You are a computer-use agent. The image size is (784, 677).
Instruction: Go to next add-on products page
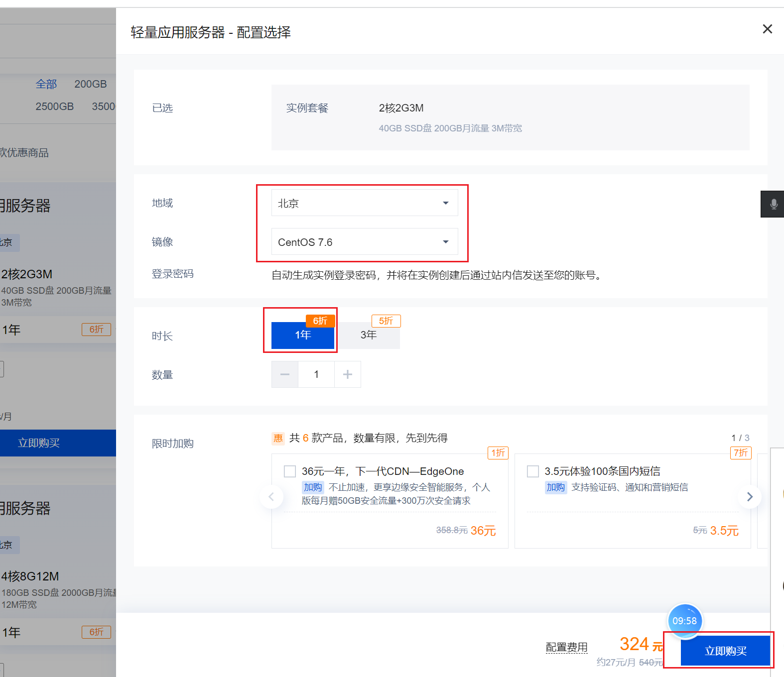click(x=750, y=497)
